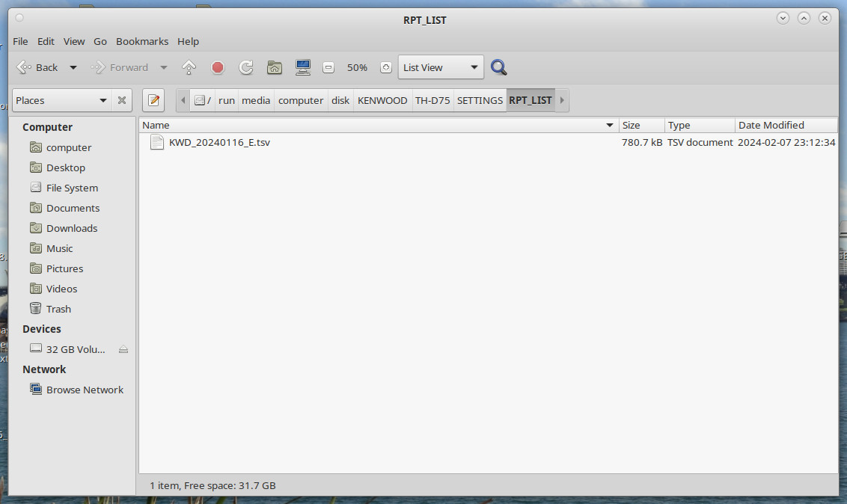Image resolution: width=847 pixels, height=504 pixels.
Task: Open search with the magnifier icon
Action: (x=499, y=67)
